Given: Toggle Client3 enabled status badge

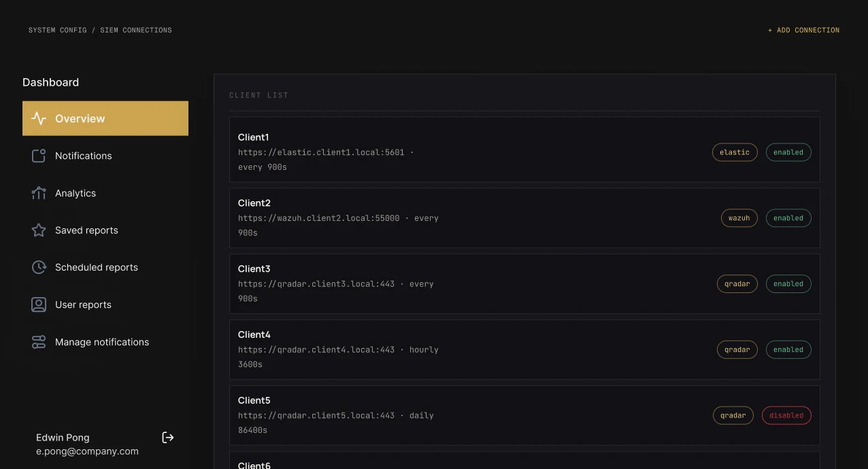Looking at the screenshot, I should (788, 284).
